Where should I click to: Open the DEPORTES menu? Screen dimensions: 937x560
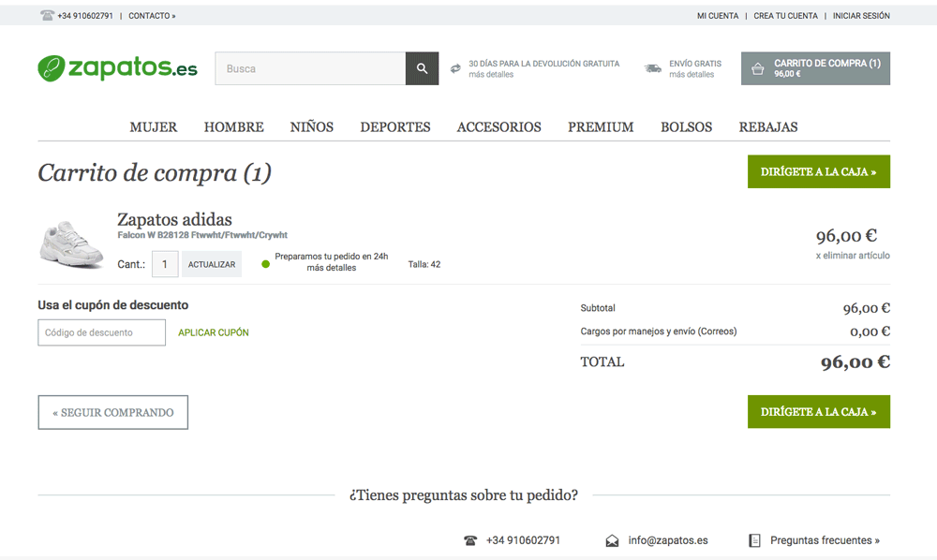click(395, 127)
